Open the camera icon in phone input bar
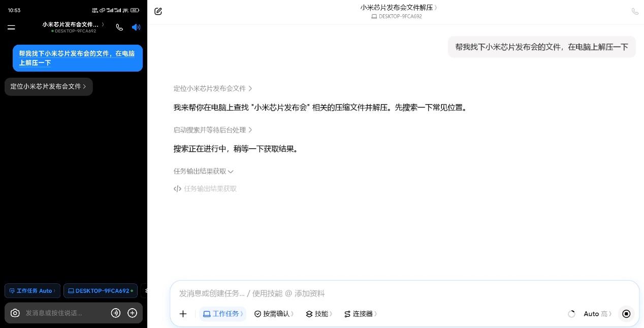The image size is (644, 328). tap(15, 313)
